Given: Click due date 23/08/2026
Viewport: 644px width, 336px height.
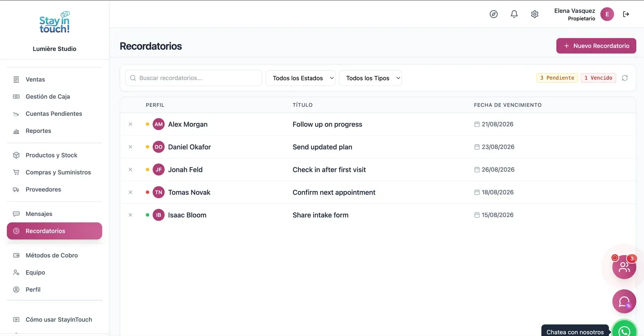Looking at the screenshot, I should click(498, 147).
